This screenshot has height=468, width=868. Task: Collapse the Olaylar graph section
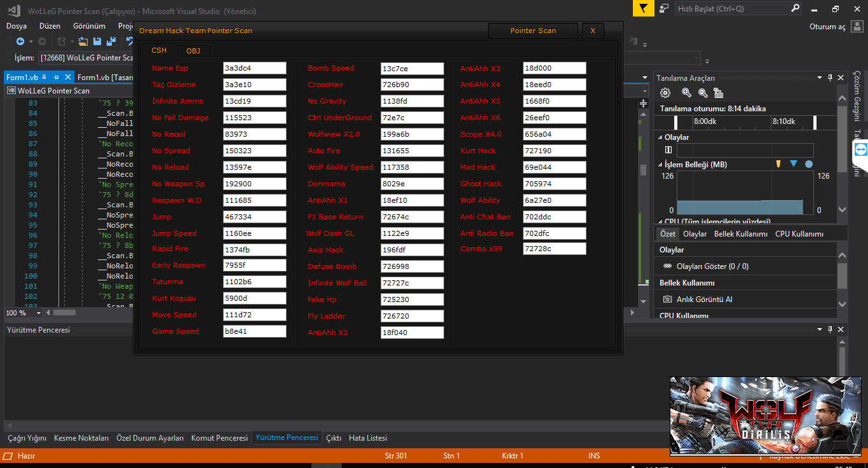(660, 137)
